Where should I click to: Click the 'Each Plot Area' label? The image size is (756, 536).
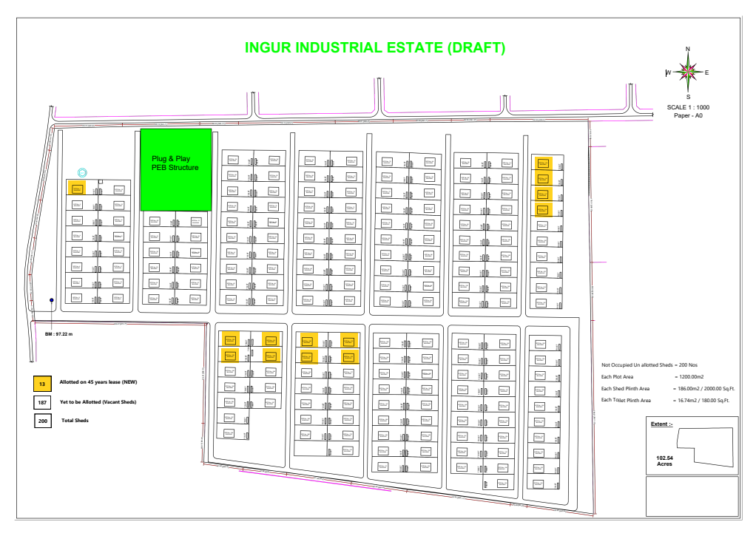click(617, 377)
